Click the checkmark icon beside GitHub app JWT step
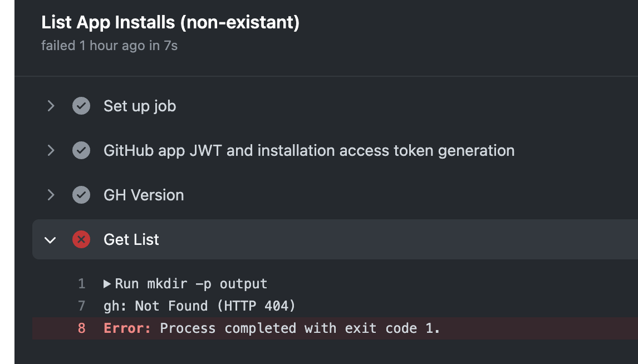638x364 pixels. click(x=81, y=150)
